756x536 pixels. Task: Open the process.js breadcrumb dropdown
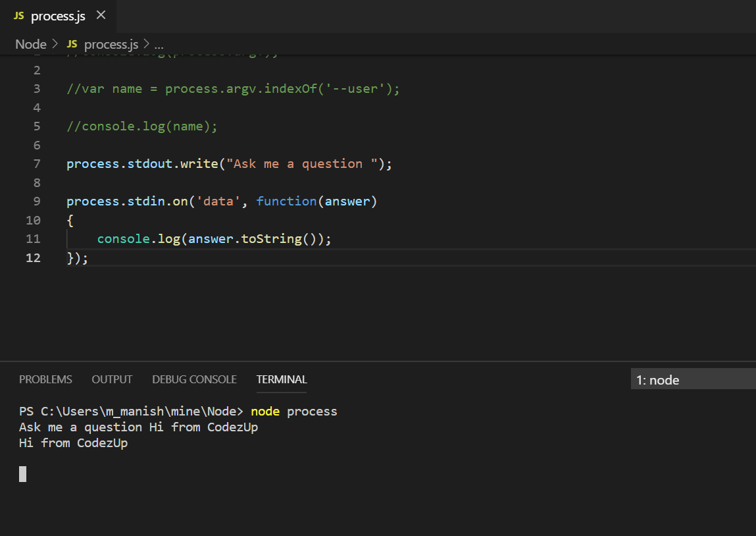tap(111, 43)
